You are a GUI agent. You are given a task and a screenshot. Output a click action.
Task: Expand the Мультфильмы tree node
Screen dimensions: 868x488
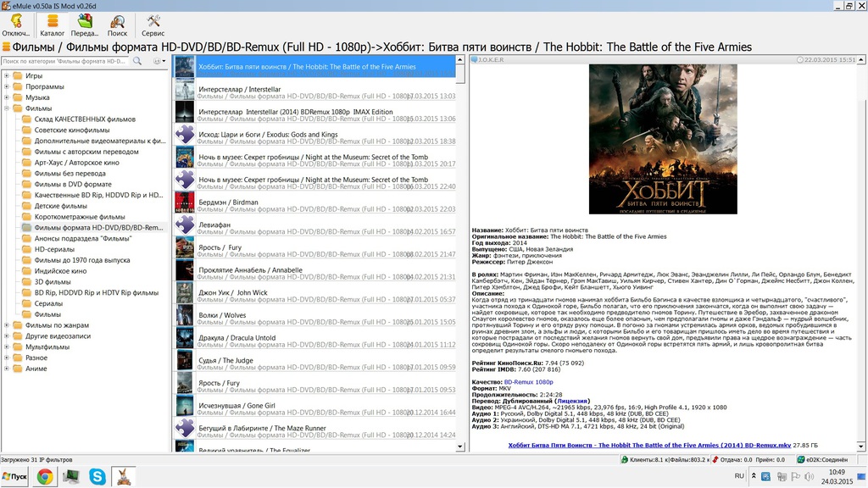pyautogui.click(x=7, y=347)
